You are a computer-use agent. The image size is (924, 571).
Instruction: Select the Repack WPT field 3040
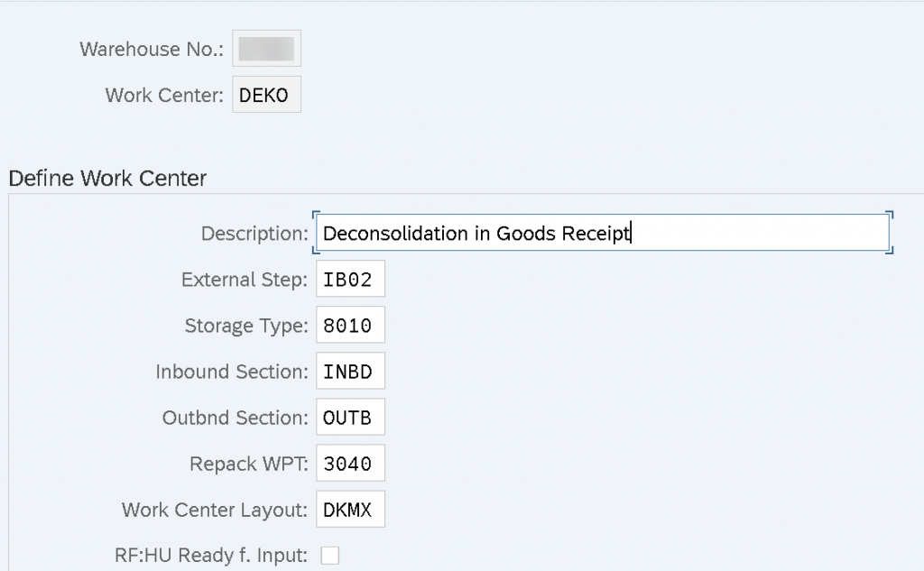(351, 463)
